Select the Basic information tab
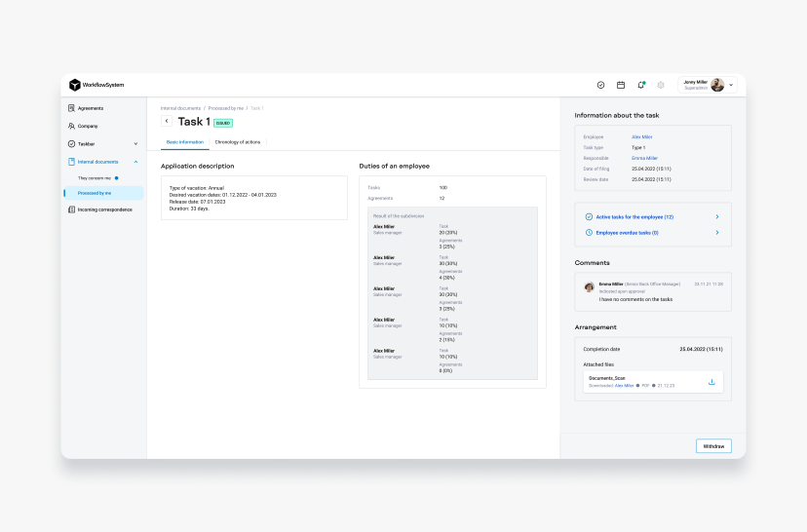The image size is (807, 532). click(x=185, y=142)
